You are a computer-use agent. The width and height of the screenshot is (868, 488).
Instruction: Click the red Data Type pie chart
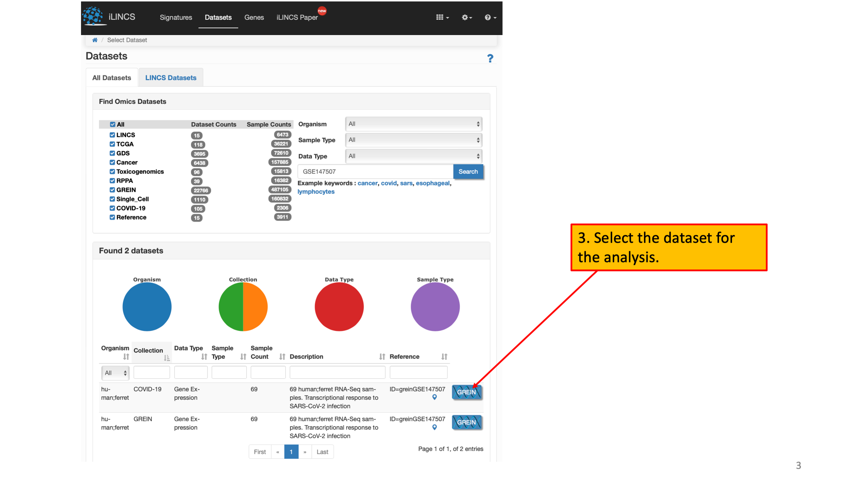pyautogui.click(x=339, y=306)
